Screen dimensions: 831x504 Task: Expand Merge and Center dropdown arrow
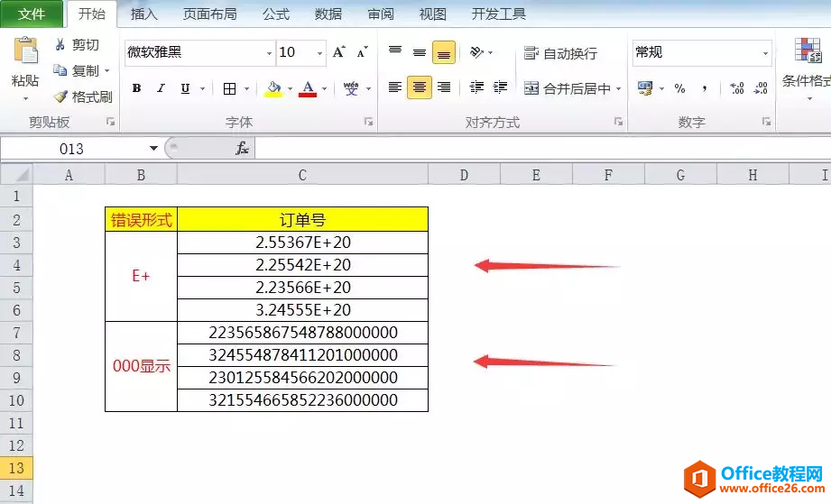[x=618, y=88]
